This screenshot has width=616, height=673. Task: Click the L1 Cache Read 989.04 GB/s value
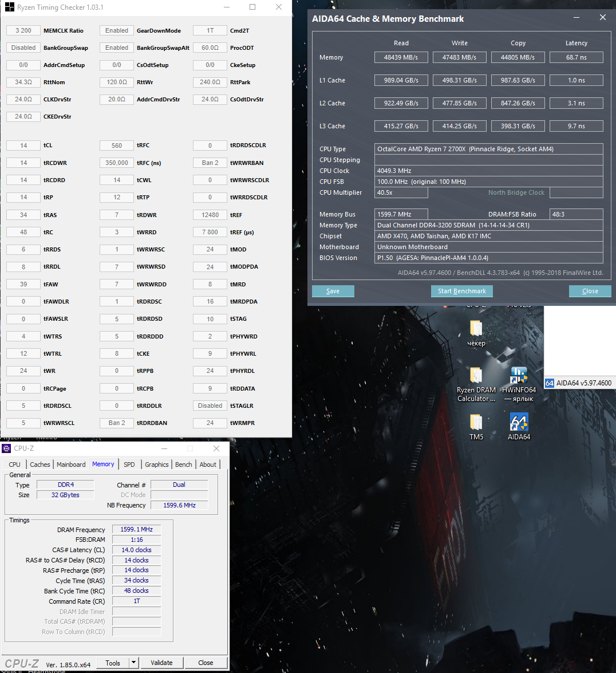point(401,80)
